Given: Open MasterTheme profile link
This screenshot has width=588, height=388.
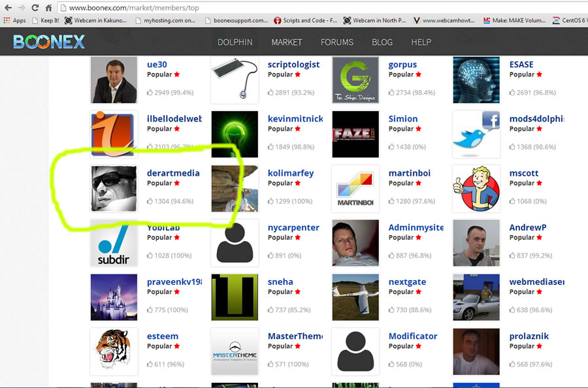Looking at the screenshot, I should (x=295, y=336).
